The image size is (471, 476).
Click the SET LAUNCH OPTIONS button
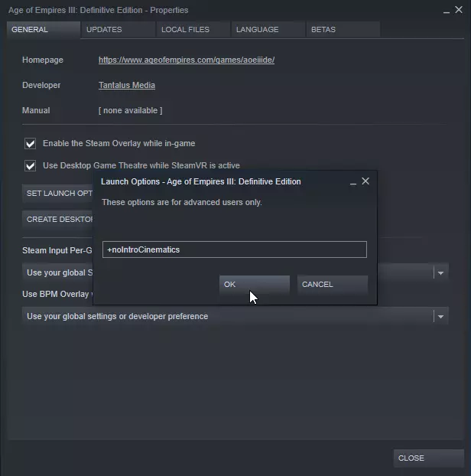tap(57, 194)
